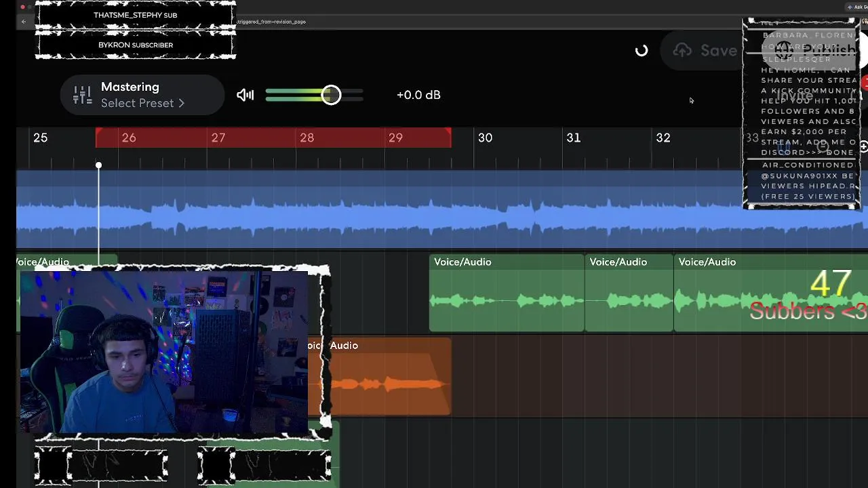This screenshot has height=488, width=868.
Task: Click bar 32 on the timeline ruler
Action: click(x=663, y=138)
